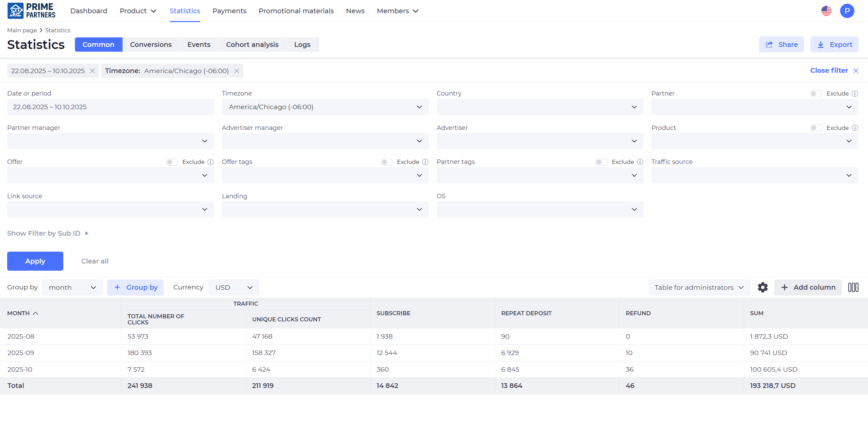Click the Offer tags exclude info icon

425,162
